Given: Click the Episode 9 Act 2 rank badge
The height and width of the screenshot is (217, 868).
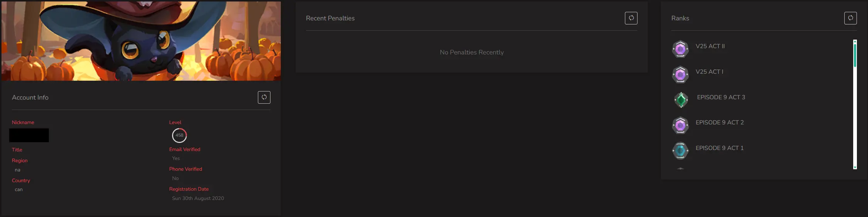Looking at the screenshot, I should (680, 126).
